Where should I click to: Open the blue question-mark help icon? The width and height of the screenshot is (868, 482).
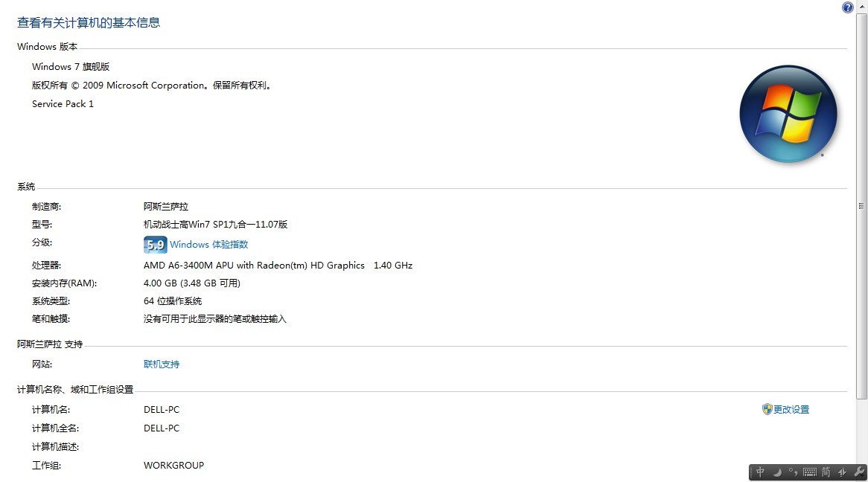(847, 7)
